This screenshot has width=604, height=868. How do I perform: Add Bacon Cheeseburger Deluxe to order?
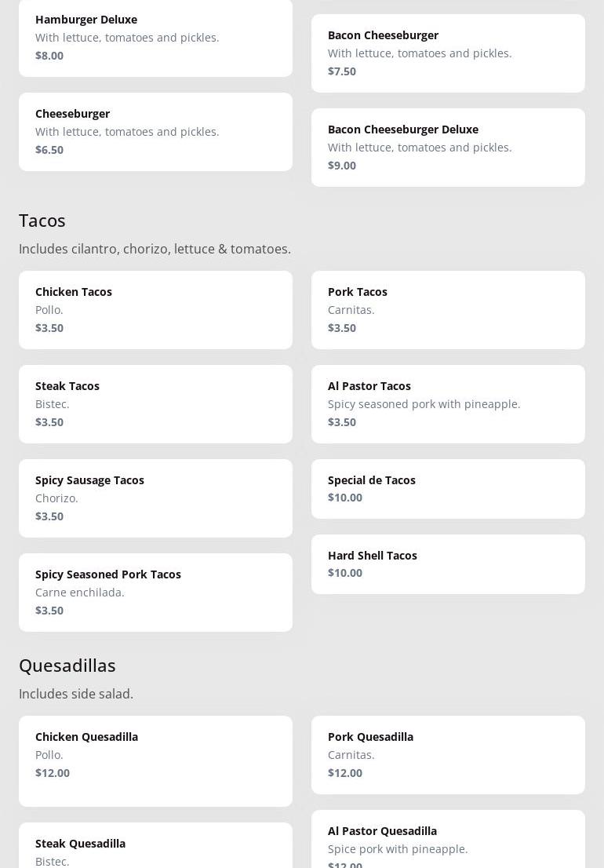click(x=448, y=147)
